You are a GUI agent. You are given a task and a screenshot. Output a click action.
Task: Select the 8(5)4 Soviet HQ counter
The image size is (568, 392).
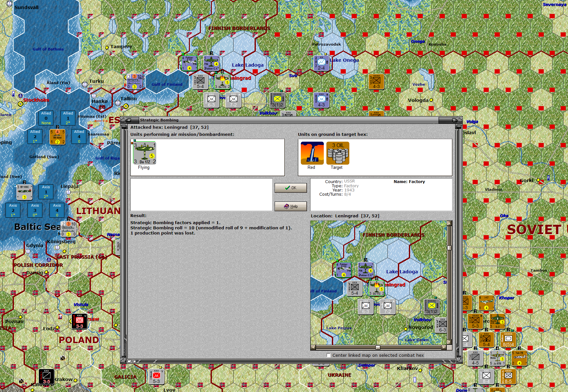pos(508,340)
